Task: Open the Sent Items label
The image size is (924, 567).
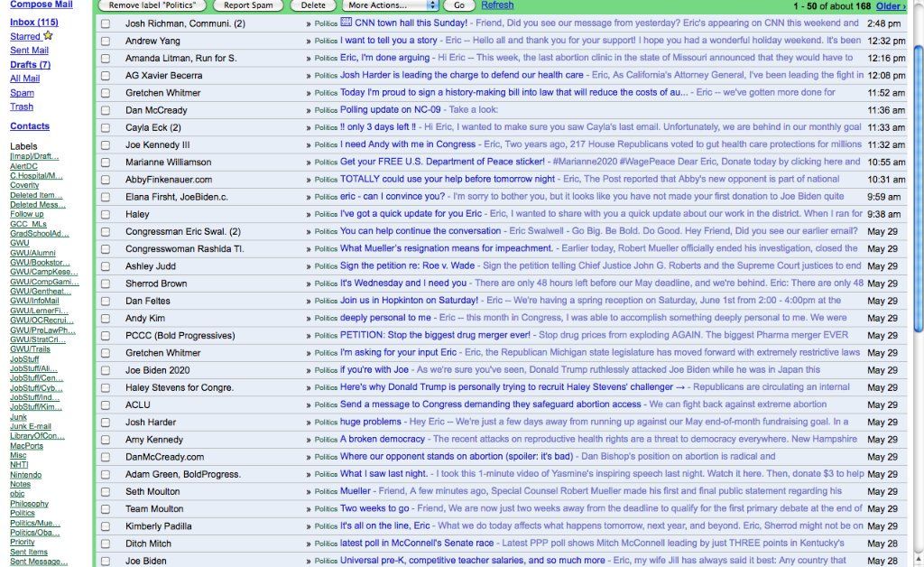Action: 28,553
